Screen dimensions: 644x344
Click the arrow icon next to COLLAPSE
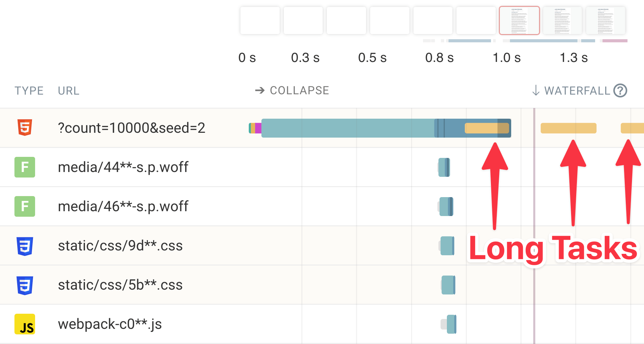(x=259, y=90)
